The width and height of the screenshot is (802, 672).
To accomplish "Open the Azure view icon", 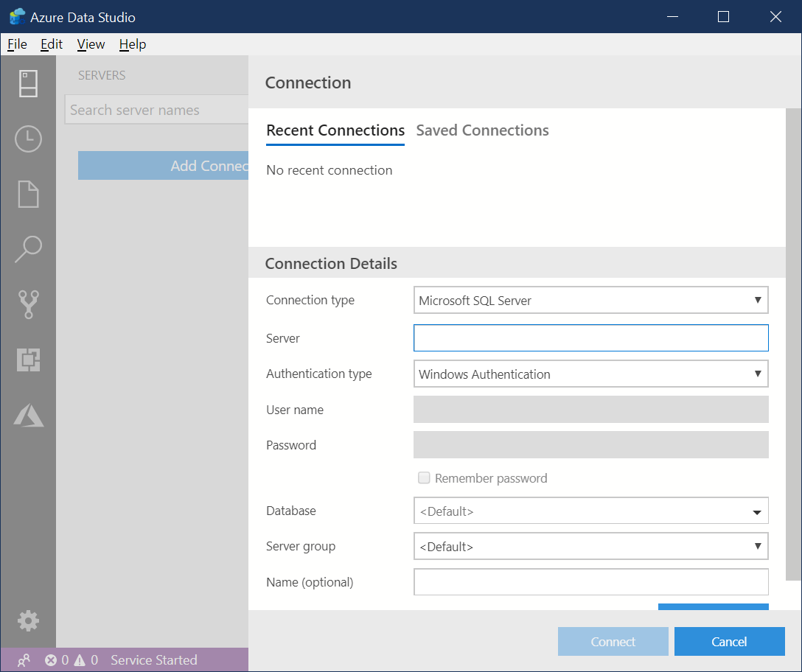I will pos(28,415).
